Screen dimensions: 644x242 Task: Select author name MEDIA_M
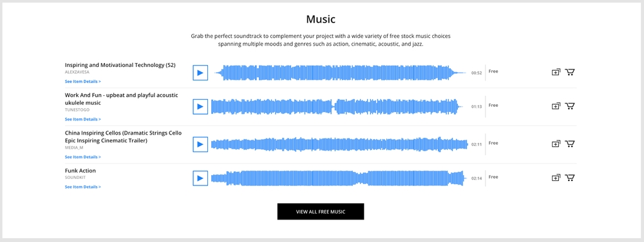coord(74,147)
